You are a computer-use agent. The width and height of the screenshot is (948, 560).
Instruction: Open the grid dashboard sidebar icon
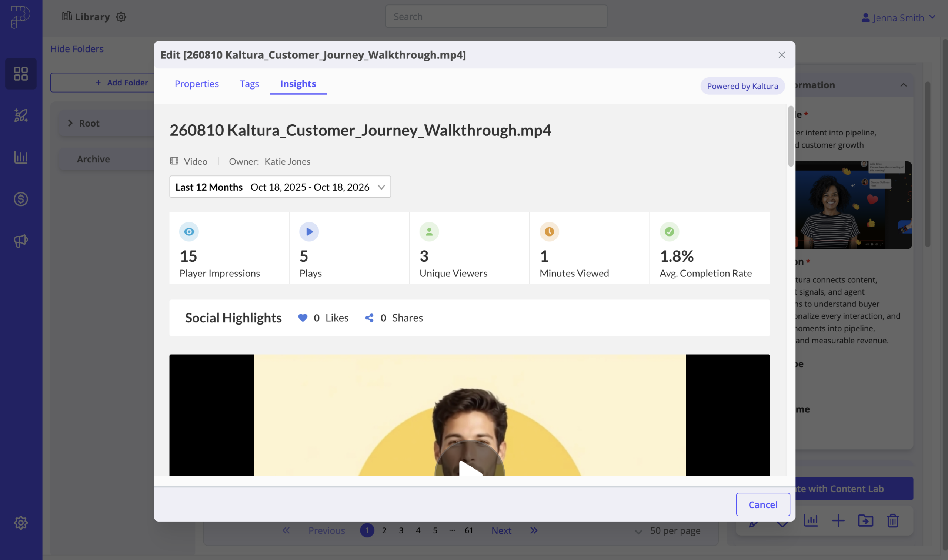[x=21, y=74]
